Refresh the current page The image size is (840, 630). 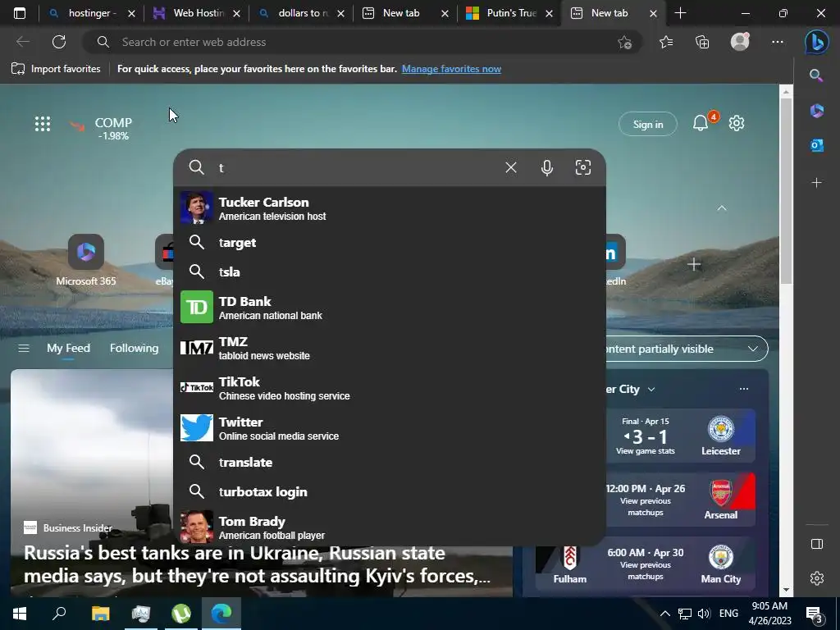click(59, 42)
